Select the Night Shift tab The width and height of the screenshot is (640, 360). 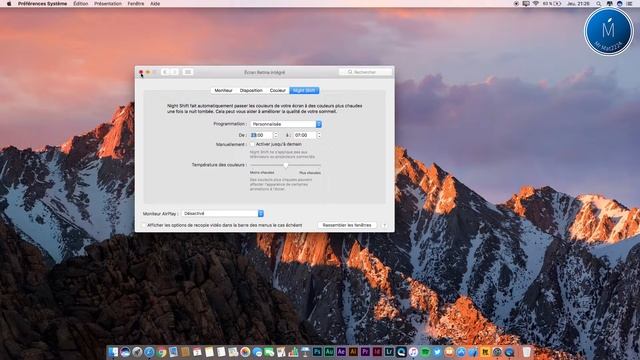click(x=304, y=90)
